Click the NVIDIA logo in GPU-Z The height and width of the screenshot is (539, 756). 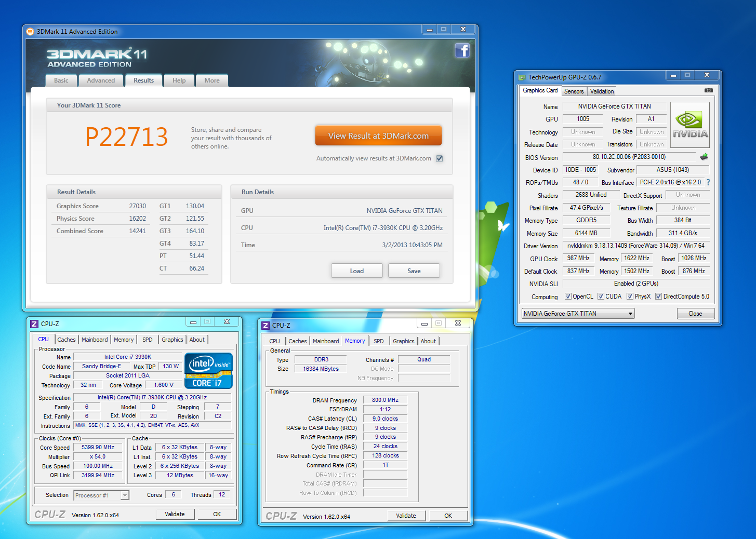[x=690, y=126]
